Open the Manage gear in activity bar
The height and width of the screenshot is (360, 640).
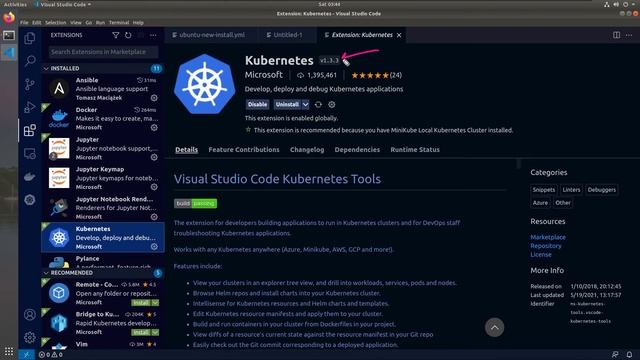(29, 338)
